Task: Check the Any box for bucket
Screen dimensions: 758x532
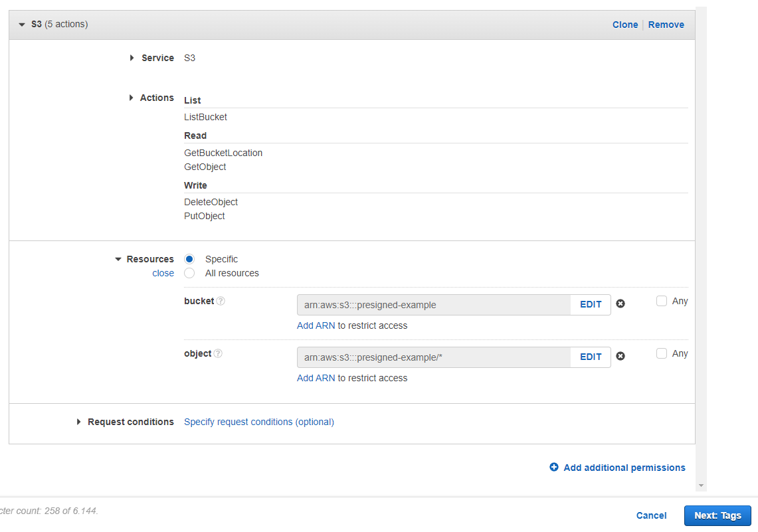Action: [662, 301]
